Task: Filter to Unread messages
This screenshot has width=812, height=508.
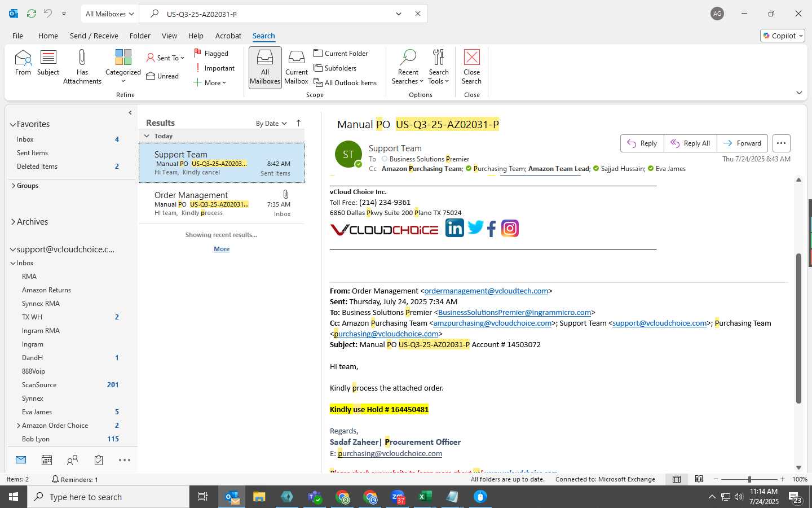Action: tap(162, 76)
